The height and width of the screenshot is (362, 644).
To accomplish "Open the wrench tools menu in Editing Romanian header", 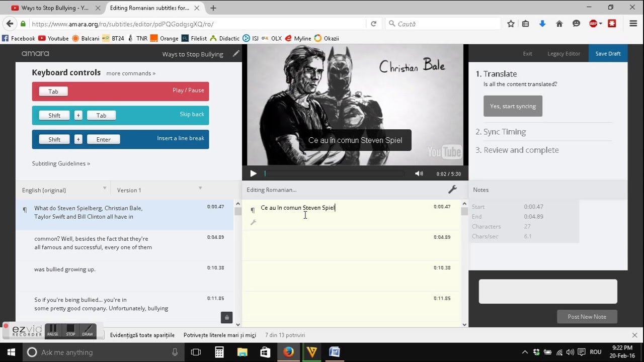I will 452,190.
